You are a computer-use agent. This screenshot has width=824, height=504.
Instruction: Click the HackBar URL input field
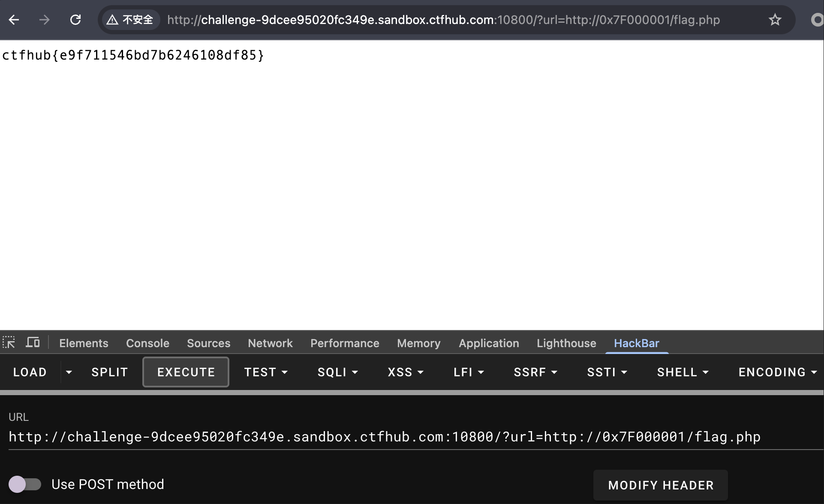[384, 437]
